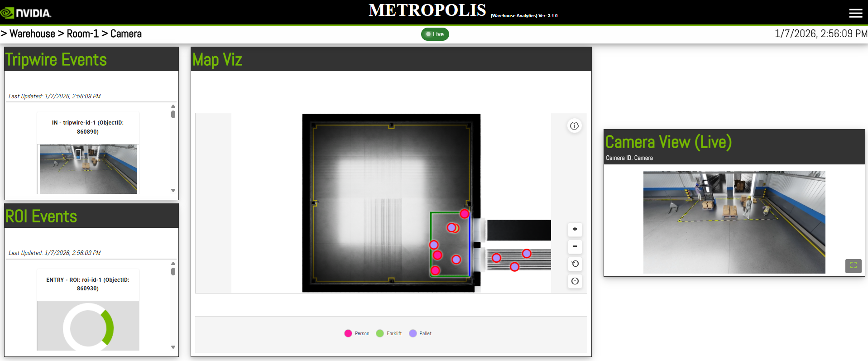Click the map recenter circle icon
Screen dimensions: 868x361
click(575, 281)
